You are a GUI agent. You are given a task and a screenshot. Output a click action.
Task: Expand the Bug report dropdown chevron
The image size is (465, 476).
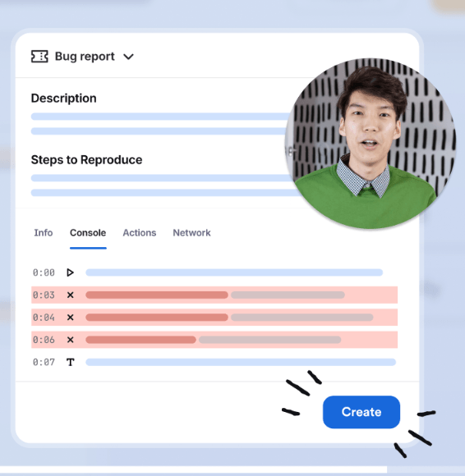128,57
